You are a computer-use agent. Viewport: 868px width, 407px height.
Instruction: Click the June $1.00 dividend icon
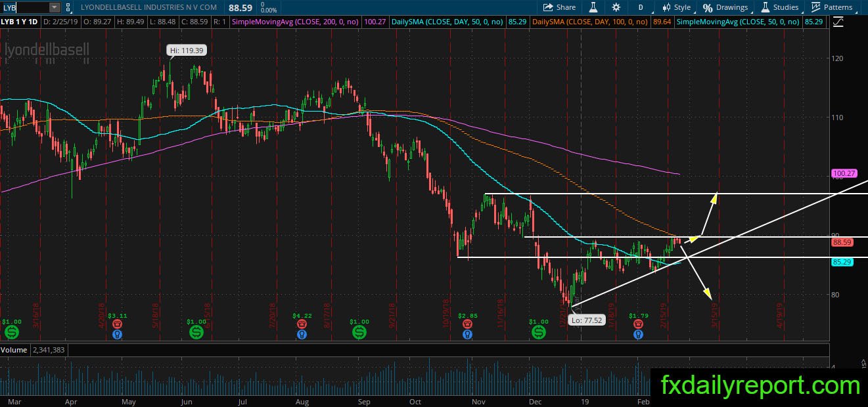click(196, 333)
